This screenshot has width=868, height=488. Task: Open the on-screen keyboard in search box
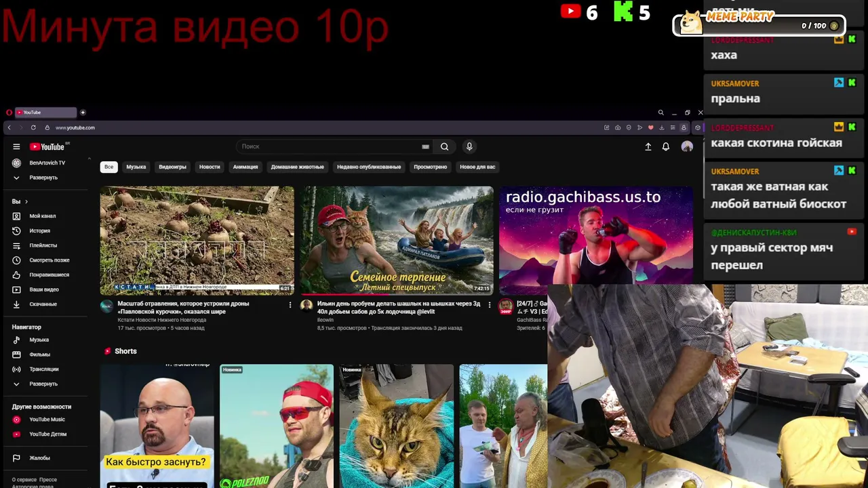[425, 146]
